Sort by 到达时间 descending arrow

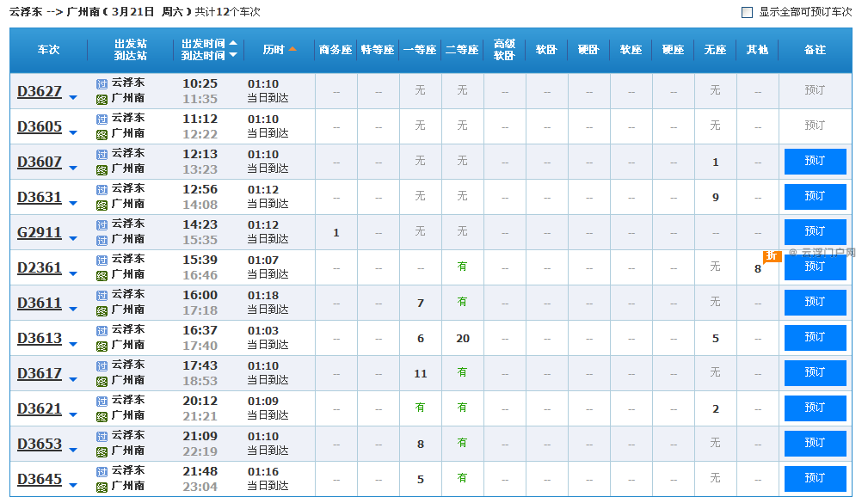[233, 55]
